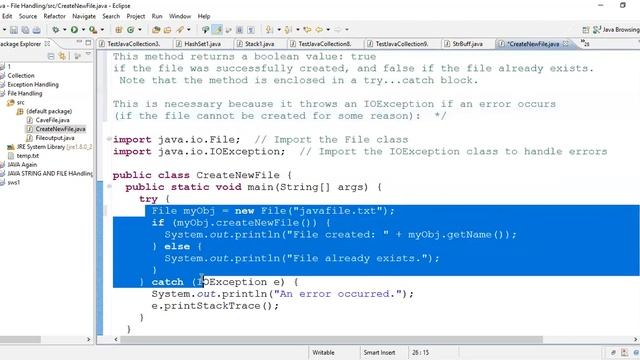Viewport: 640px width, 360px height.
Task: Collapse the import statements fold marker
Action: click(109, 139)
